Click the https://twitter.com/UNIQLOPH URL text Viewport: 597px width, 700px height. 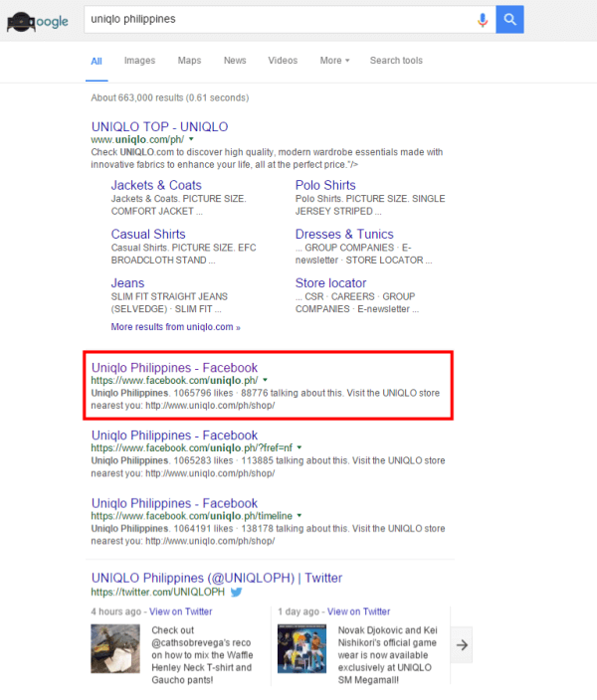(158, 592)
